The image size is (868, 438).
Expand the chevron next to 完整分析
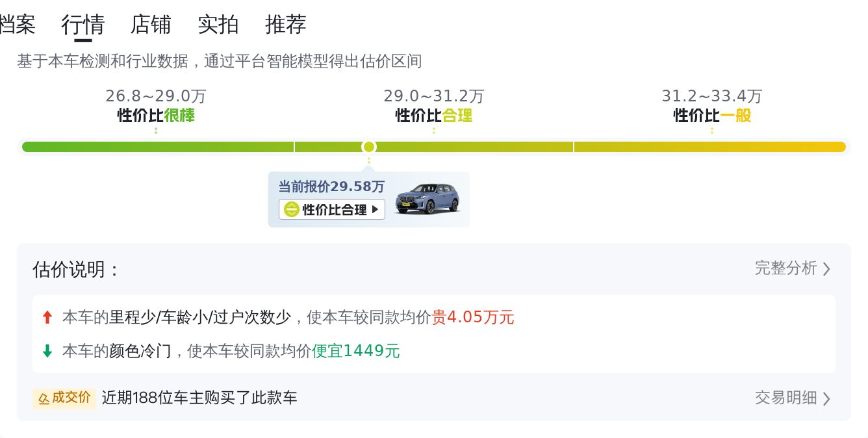(826, 269)
